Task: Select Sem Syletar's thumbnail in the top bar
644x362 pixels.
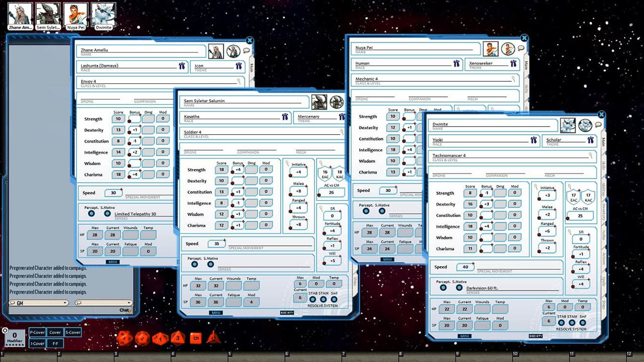Action: pyautogui.click(x=48, y=14)
